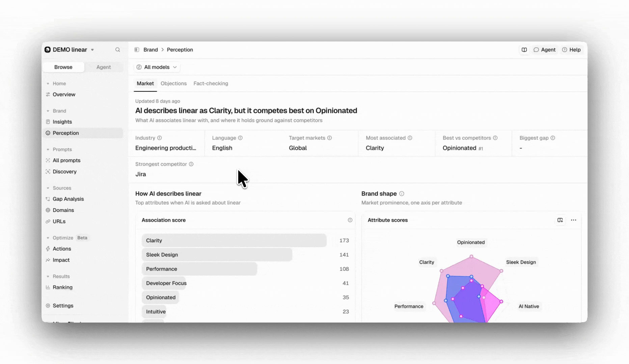Collapse the Optimize section in sidebar
629x364 pixels.
[x=48, y=238]
